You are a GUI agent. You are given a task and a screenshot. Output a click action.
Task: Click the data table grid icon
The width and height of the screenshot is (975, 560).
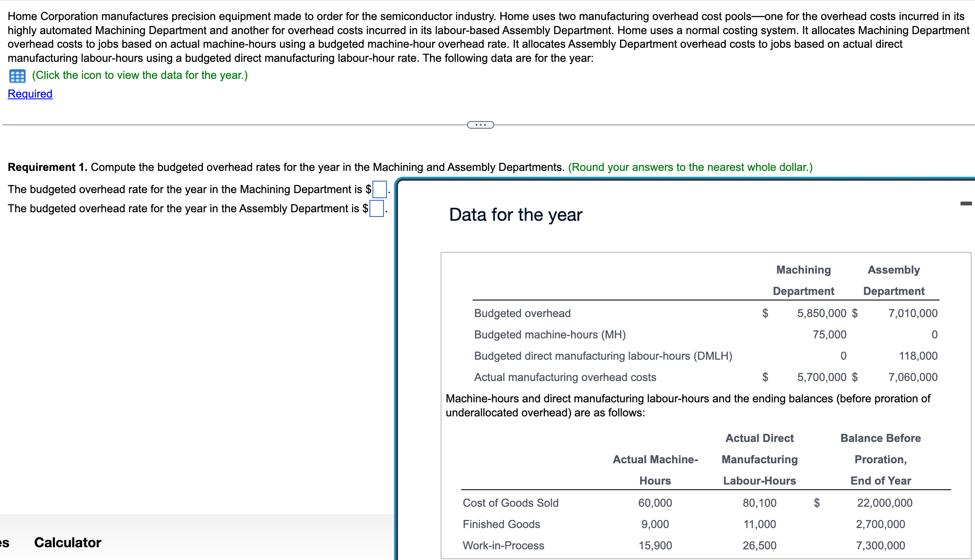(x=17, y=76)
